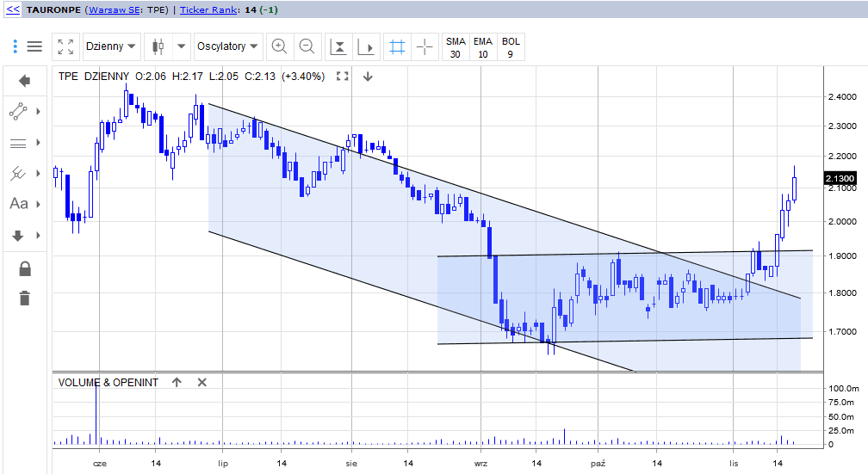Zoom out of the chart
868x474 pixels.
pos(307,46)
